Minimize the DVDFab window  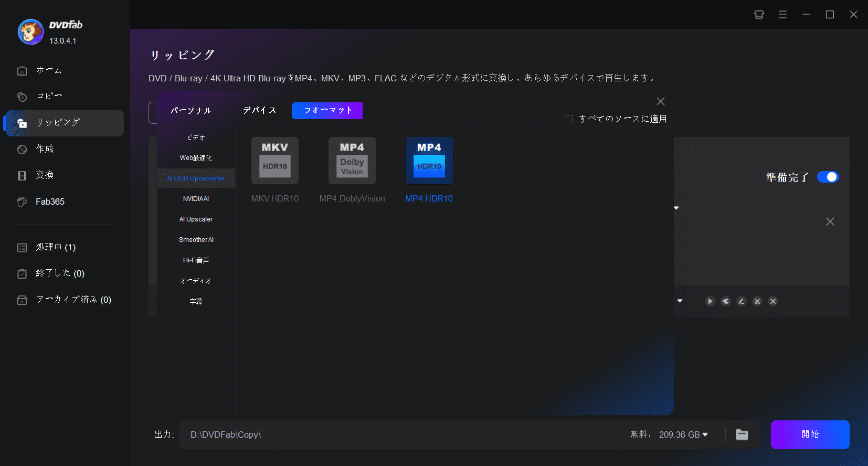(x=806, y=15)
